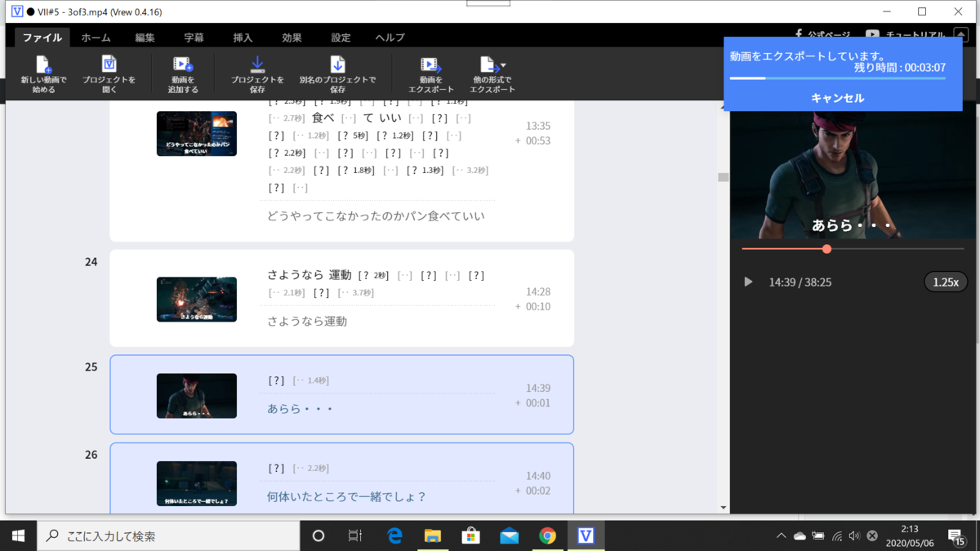Move the preview playback position slider

coord(826,248)
